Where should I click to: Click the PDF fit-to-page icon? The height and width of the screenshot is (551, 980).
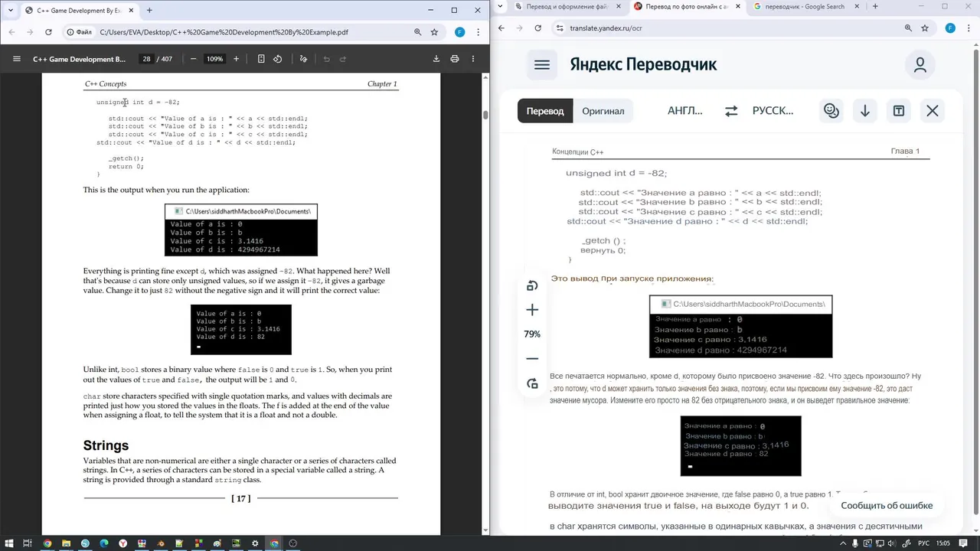261,59
